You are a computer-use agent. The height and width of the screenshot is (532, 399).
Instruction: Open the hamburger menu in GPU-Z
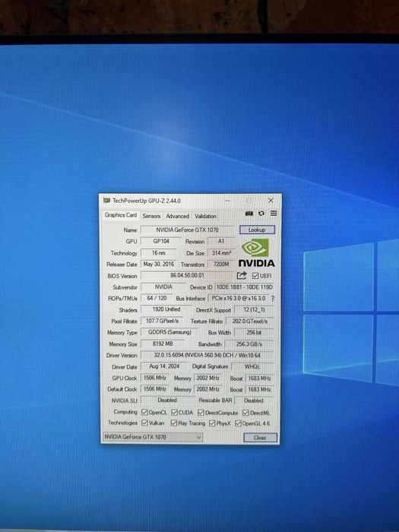pos(274,213)
